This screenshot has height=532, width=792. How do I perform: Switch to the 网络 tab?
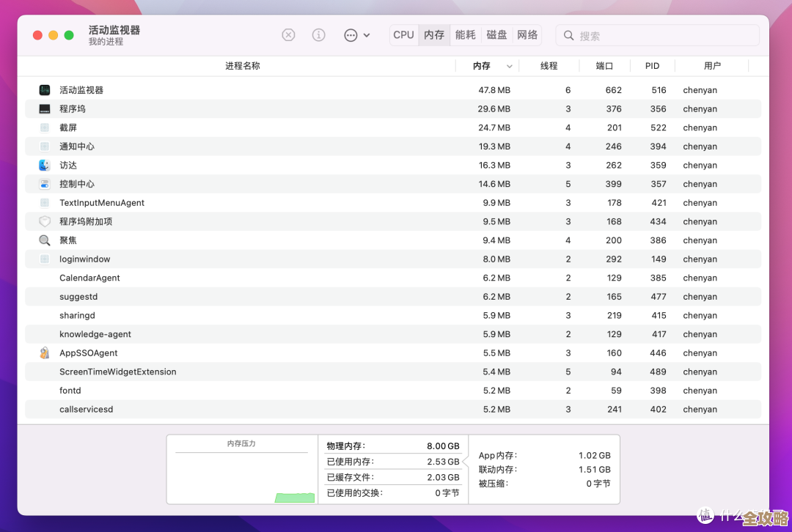coord(527,34)
